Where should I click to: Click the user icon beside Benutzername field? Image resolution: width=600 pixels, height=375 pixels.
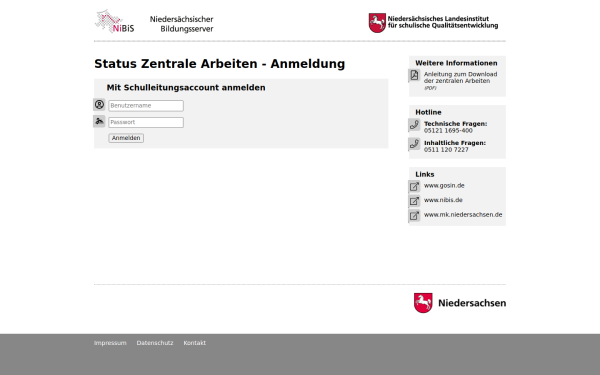pos(99,104)
